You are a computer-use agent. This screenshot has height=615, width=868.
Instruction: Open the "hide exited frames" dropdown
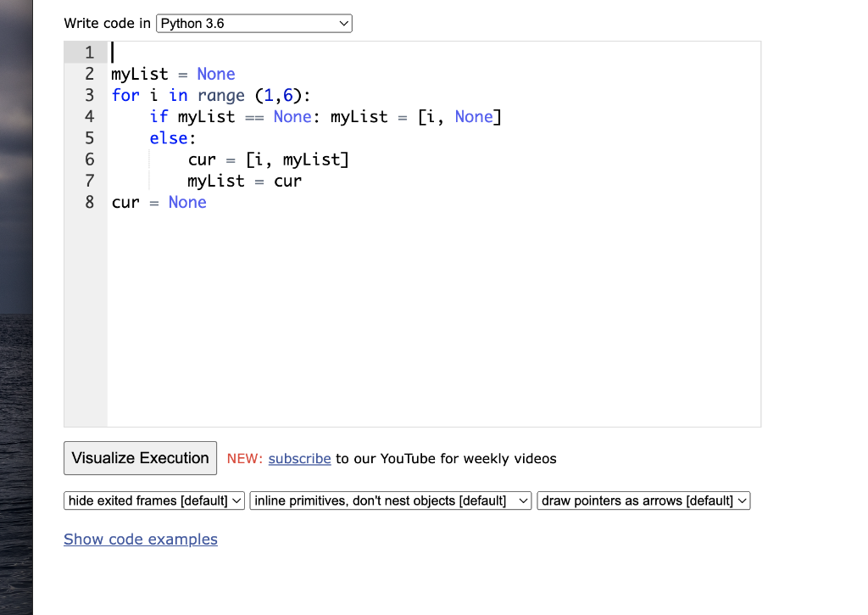pos(153,500)
